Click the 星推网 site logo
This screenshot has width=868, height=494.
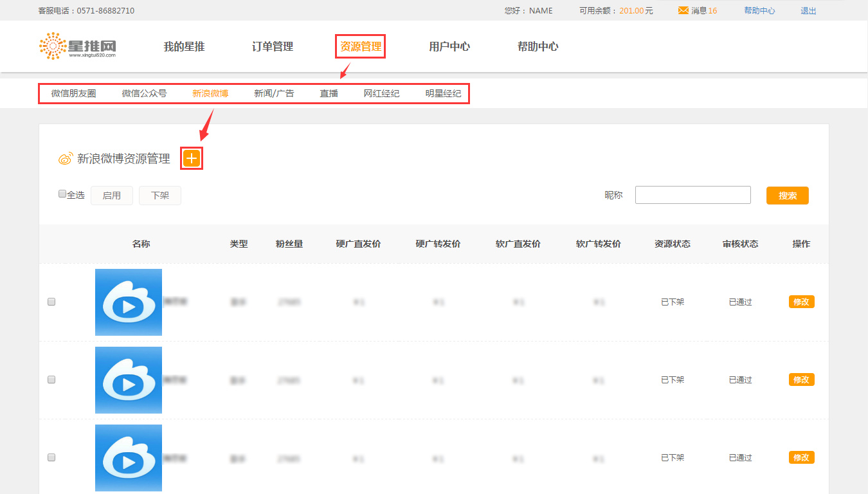(x=78, y=46)
